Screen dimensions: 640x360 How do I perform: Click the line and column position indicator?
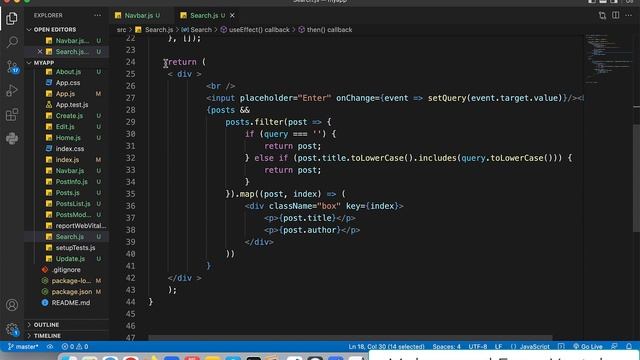click(386, 347)
